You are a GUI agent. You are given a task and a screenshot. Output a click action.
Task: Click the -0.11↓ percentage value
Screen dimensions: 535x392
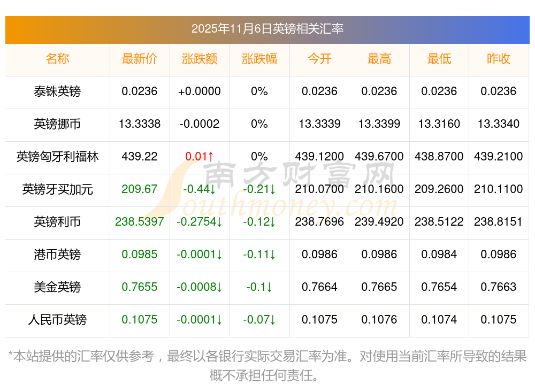(x=259, y=255)
